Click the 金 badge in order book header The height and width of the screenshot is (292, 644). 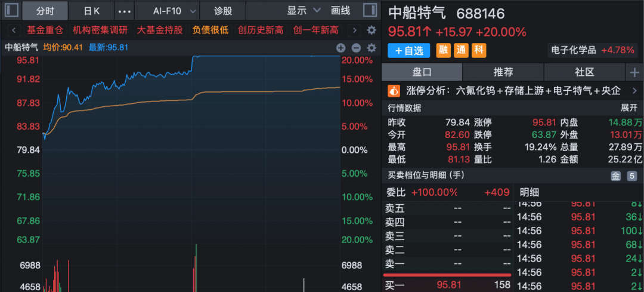615,176
